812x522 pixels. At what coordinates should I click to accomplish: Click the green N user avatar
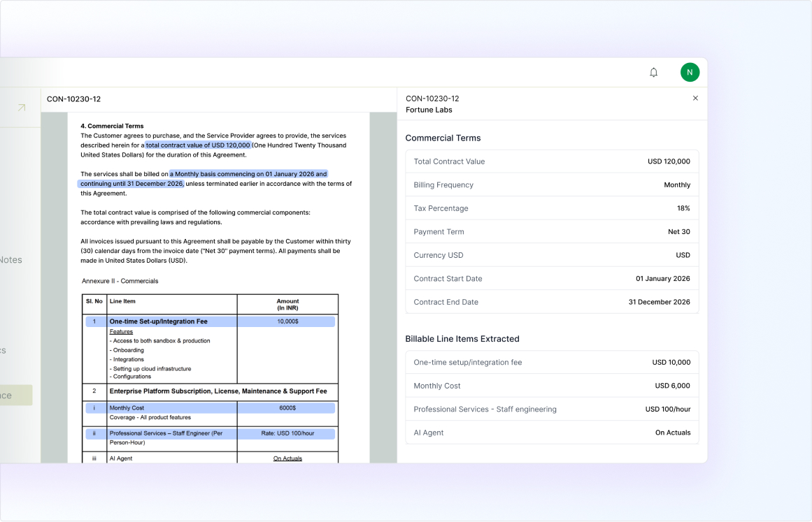pyautogui.click(x=690, y=73)
